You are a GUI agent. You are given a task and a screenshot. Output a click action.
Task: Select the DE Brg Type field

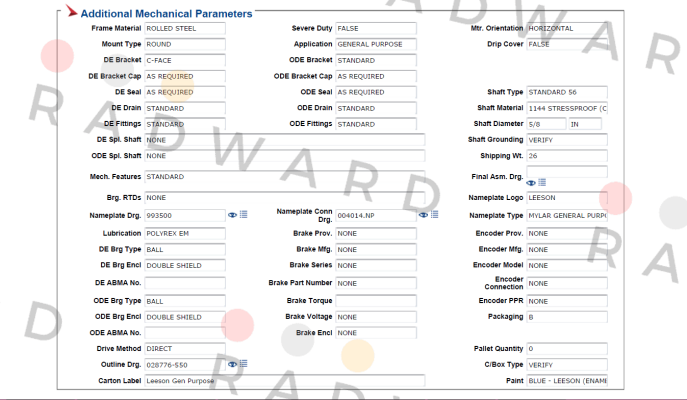(x=185, y=250)
